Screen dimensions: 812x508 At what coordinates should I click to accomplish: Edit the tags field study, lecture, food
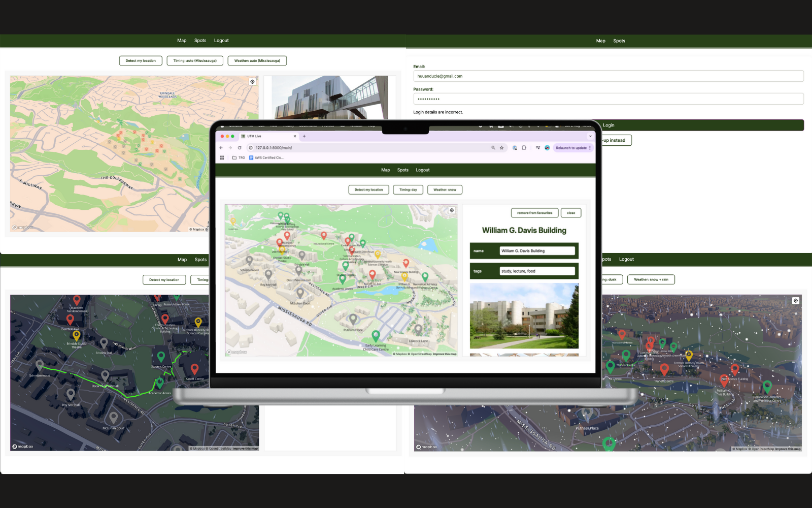coord(537,271)
